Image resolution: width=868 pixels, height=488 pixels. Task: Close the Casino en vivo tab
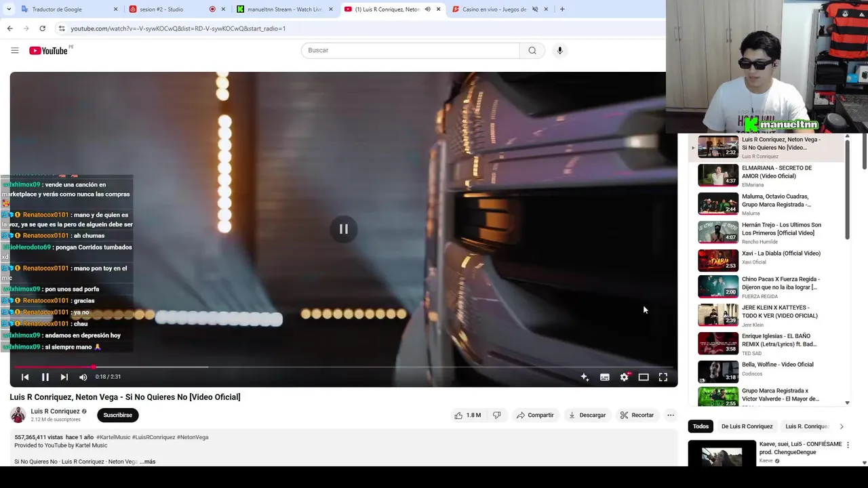546,9
